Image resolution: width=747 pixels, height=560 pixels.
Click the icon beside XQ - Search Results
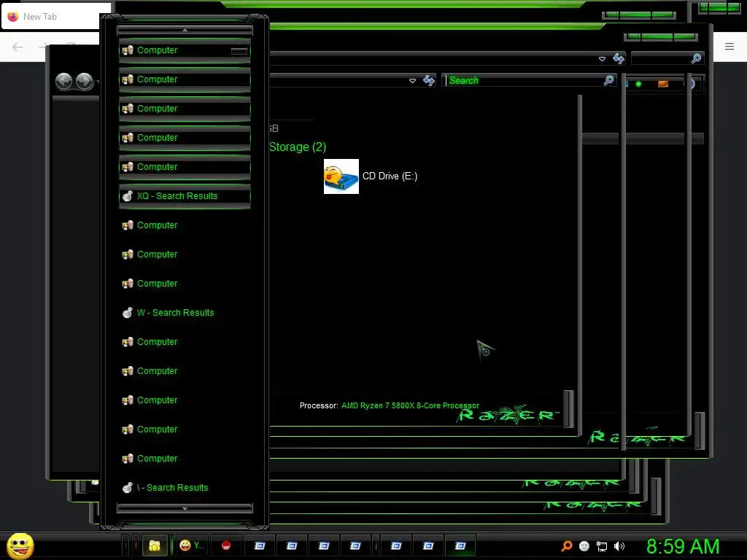(x=127, y=196)
